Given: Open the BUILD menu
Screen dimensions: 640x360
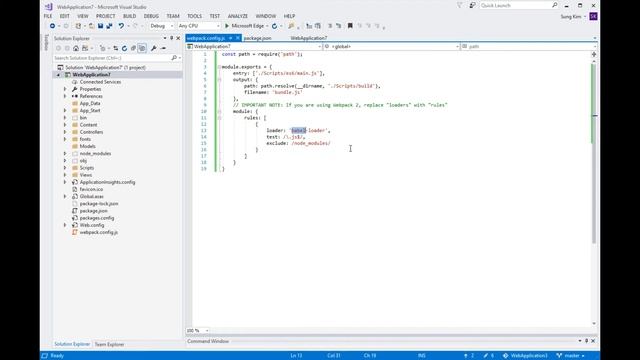Looking at the screenshot, I should pyautogui.click(x=129, y=16).
